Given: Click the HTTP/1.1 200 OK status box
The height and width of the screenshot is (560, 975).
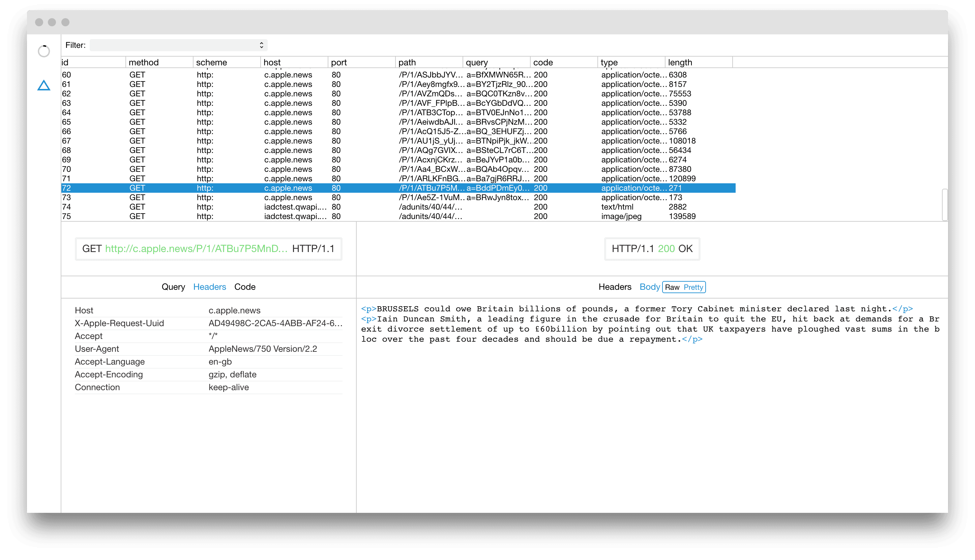Looking at the screenshot, I should 652,248.
